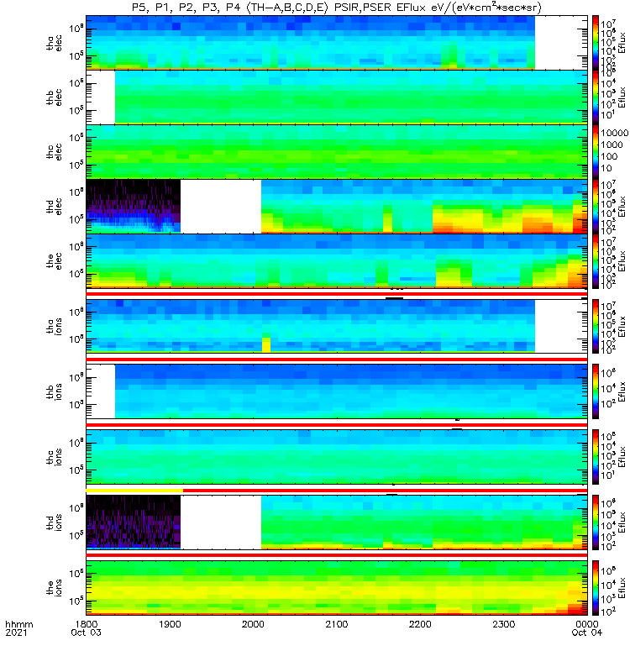This screenshot has width=630, height=672.
Task: Click the 2300 time axis label
Action: [503, 624]
